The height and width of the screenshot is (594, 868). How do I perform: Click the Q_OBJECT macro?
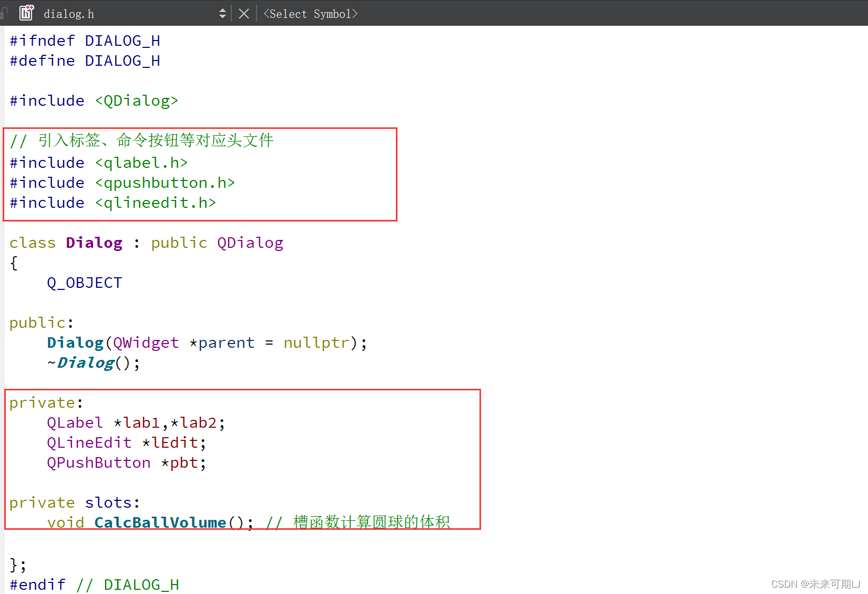point(84,283)
